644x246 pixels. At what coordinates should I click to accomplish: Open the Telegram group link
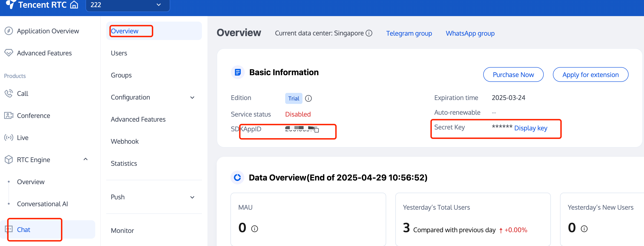click(409, 33)
